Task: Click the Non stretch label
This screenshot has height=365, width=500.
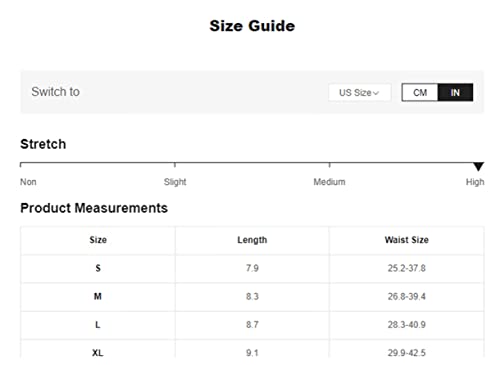Action: click(x=28, y=182)
